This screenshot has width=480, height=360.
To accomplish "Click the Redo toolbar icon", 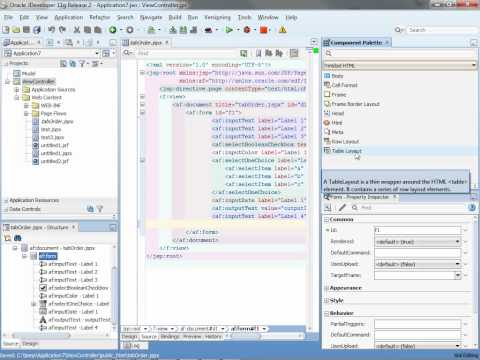I will 62,30.
